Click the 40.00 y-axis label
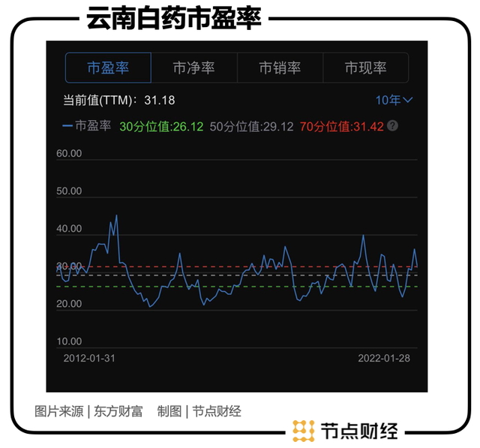Viewport: 480px width, 448px height. 69,229
